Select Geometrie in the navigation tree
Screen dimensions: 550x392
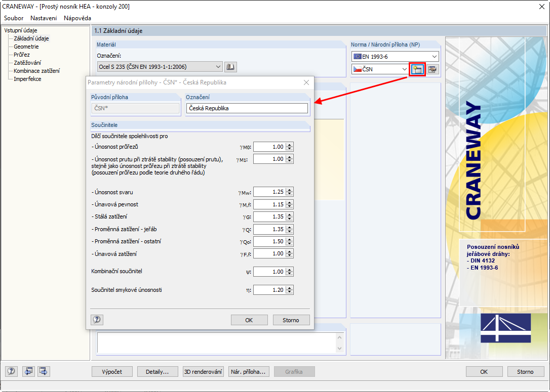point(26,47)
